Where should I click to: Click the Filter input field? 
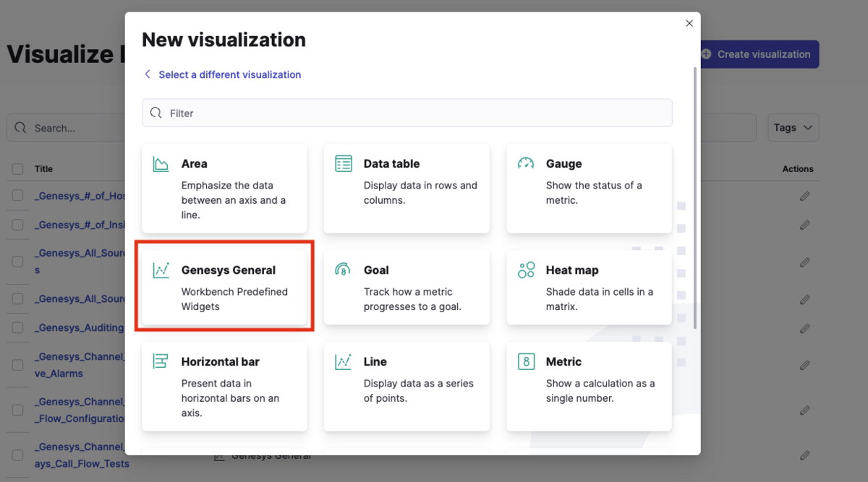pyautogui.click(x=407, y=113)
